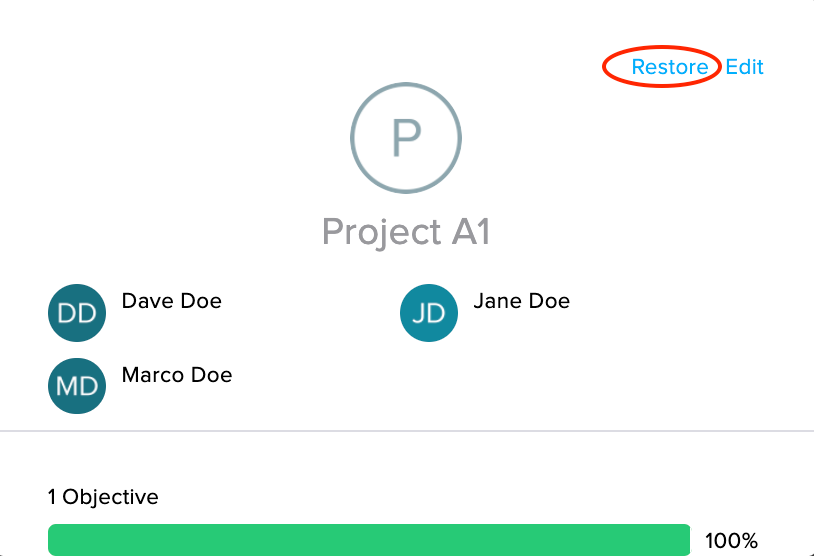814x556 pixels.
Task: Open Edit for Project A1
Action: (744, 67)
